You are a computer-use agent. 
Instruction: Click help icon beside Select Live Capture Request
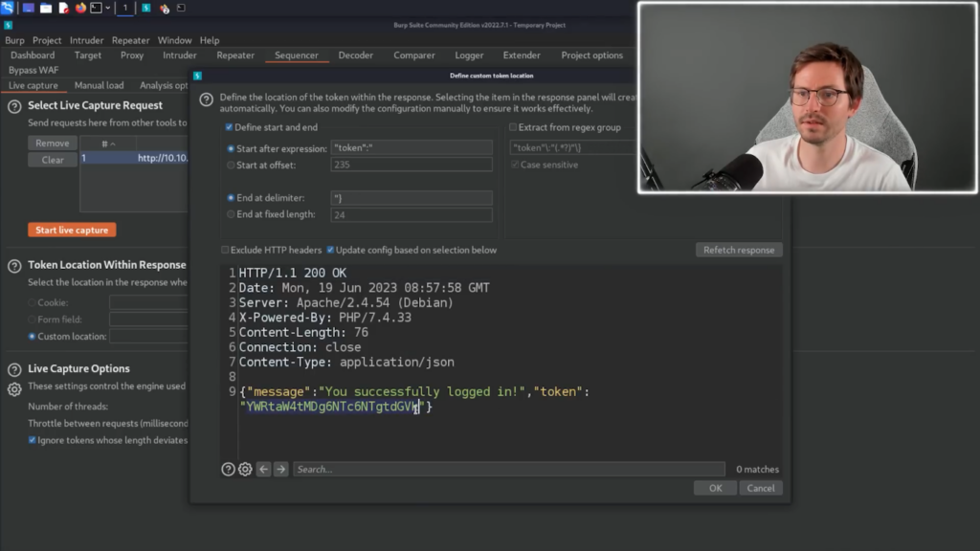tap(14, 106)
